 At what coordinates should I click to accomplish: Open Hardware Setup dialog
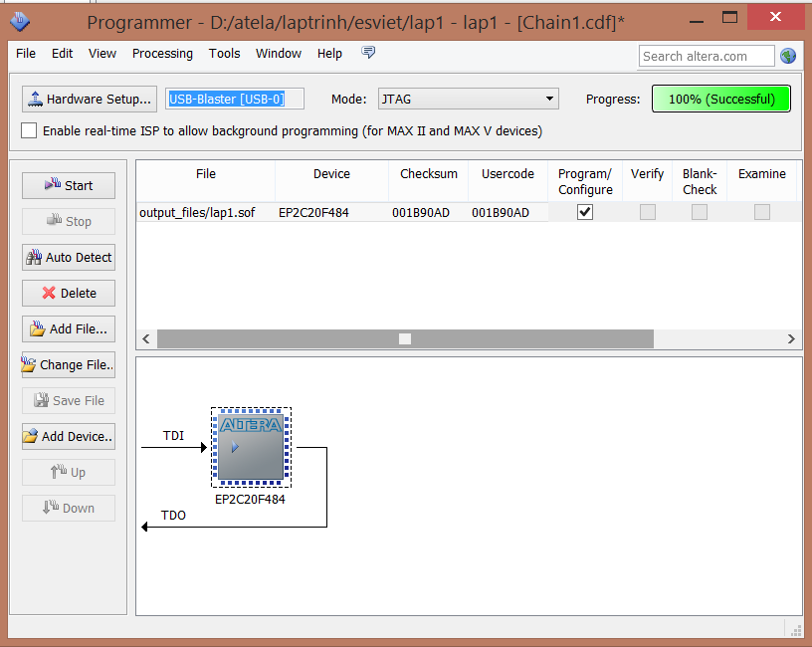[90, 99]
